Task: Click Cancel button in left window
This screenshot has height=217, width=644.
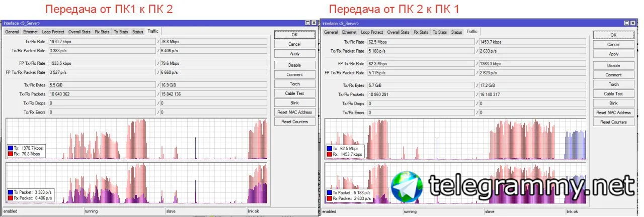Action: (x=295, y=44)
